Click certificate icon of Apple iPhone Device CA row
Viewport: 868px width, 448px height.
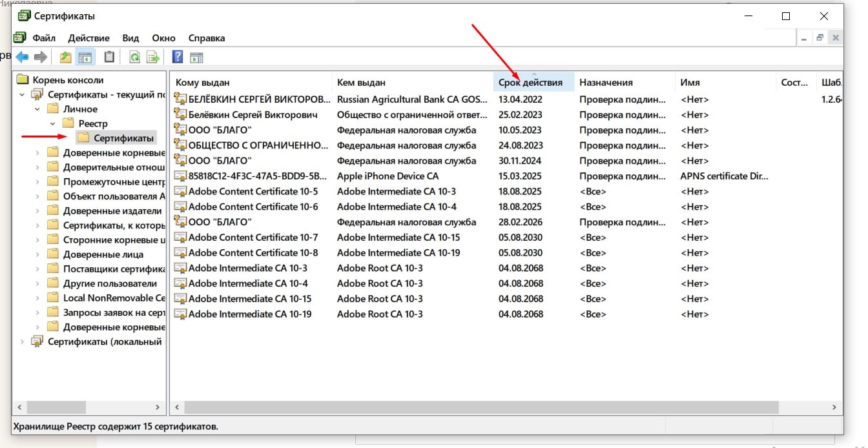pyautogui.click(x=180, y=176)
